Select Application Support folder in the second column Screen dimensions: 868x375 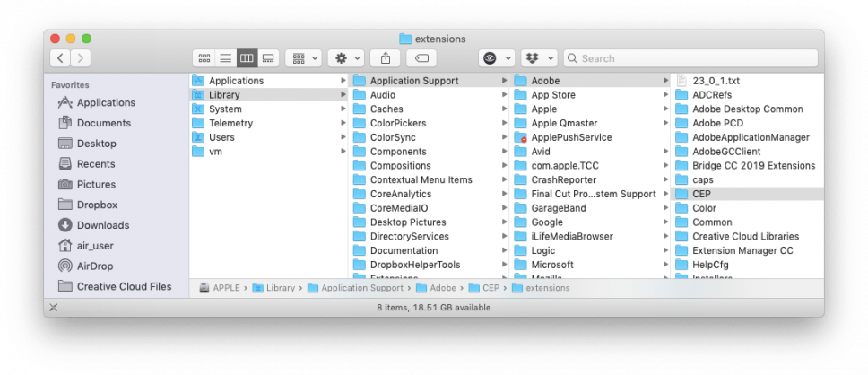coord(430,81)
